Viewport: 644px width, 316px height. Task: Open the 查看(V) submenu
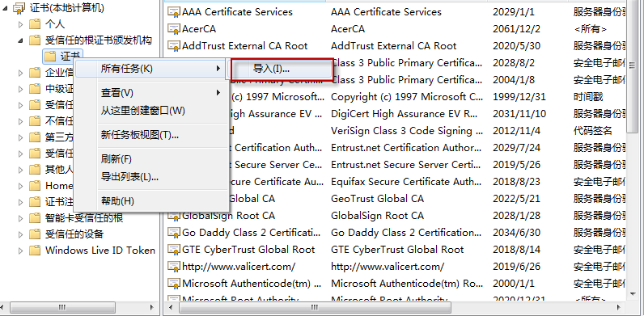[150, 93]
